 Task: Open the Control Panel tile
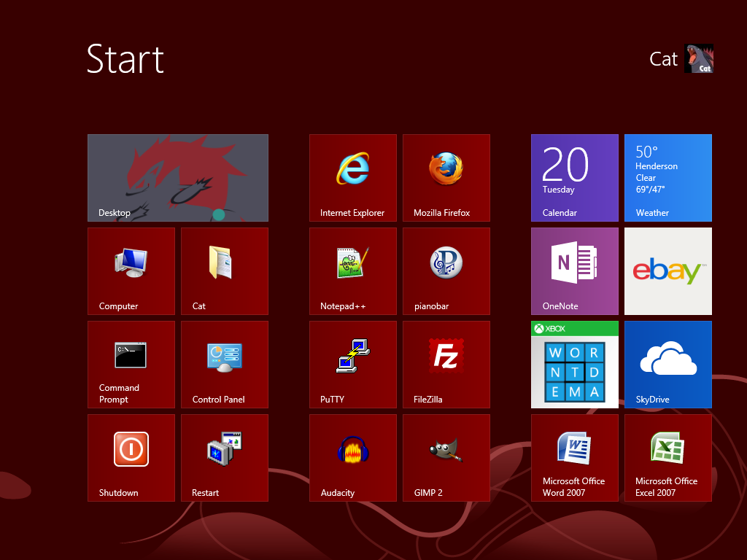(x=224, y=364)
